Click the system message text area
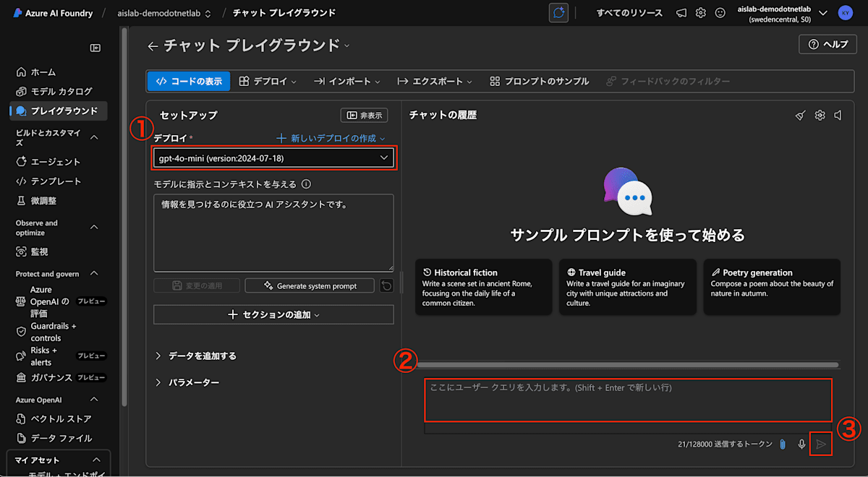868x477 pixels. [273, 233]
